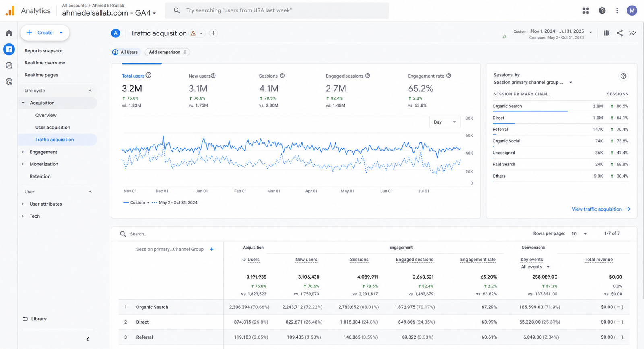The image size is (644, 349).
Task: Open the Explore icon in left rail
Action: pyautogui.click(x=9, y=66)
